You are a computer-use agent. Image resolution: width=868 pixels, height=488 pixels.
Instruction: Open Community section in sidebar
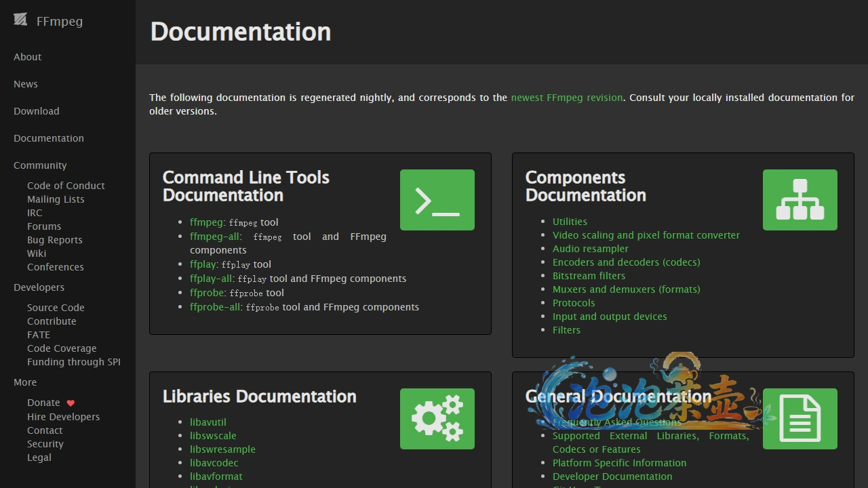tap(40, 165)
